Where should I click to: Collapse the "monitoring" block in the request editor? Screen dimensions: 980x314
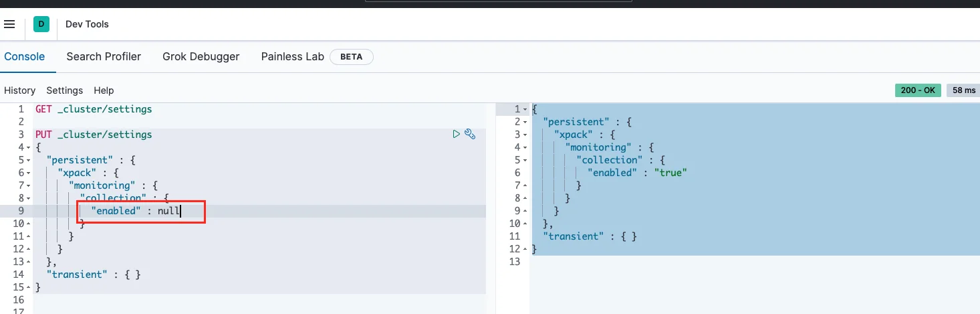[x=28, y=185]
